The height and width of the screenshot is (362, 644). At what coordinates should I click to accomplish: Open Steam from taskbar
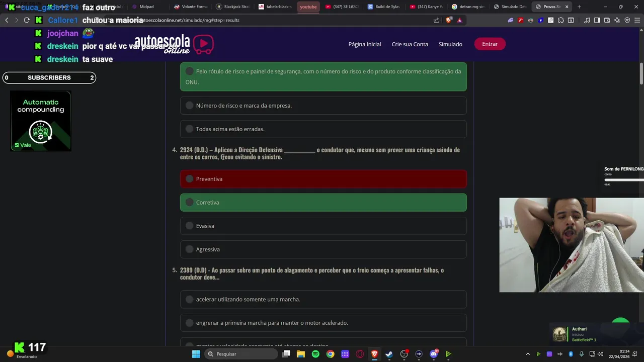[x=389, y=354]
